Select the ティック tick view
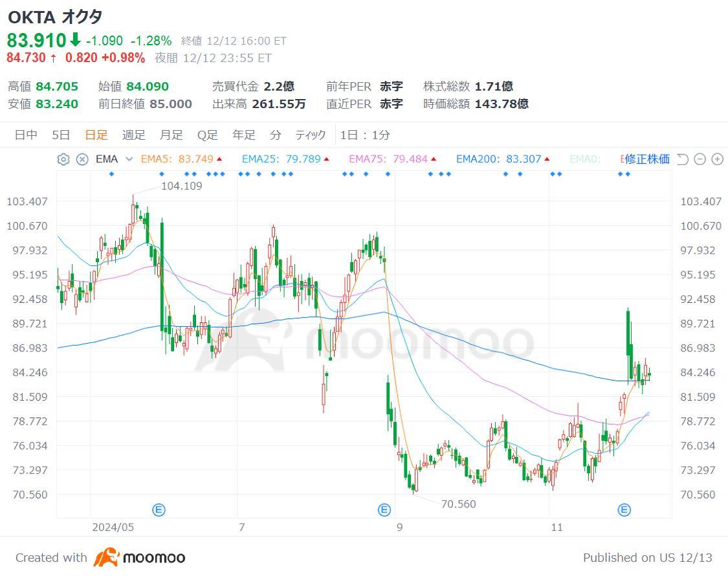Viewport: 728px width, 578px height. point(311,135)
